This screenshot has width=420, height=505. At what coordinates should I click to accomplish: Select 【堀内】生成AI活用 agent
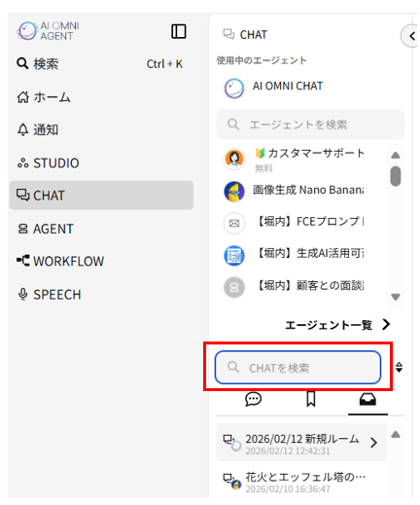pyautogui.click(x=310, y=253)
